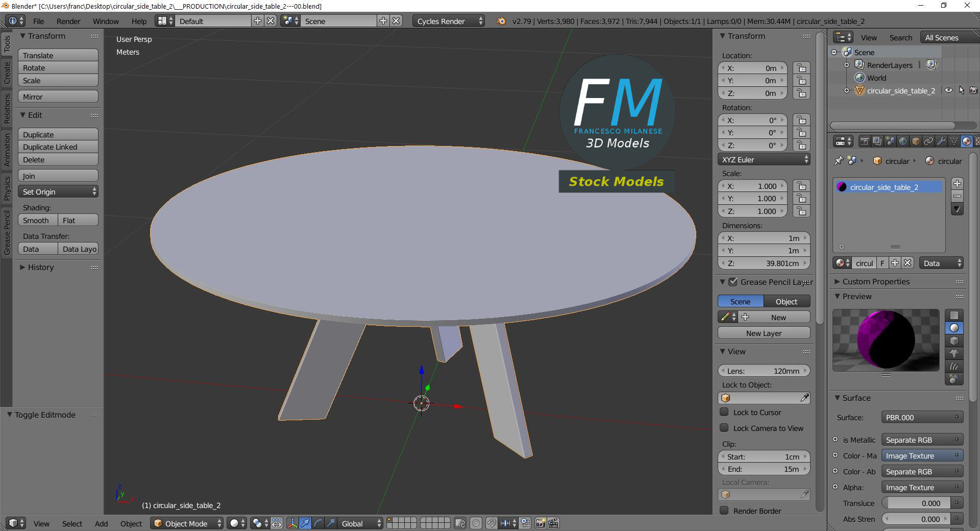Screen dimensions: 980x531
Task: Open the Modifiers wrench tab
Action: [941, 141]
